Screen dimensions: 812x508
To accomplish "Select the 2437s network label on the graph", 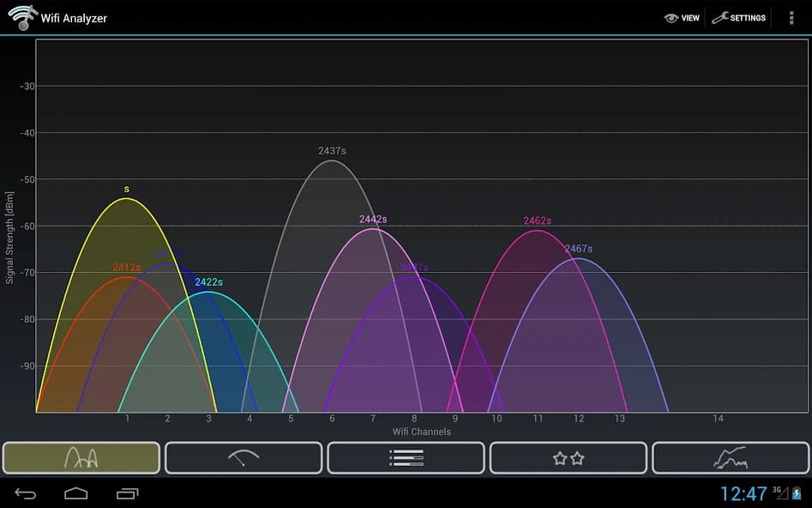I will coord(330,149).
